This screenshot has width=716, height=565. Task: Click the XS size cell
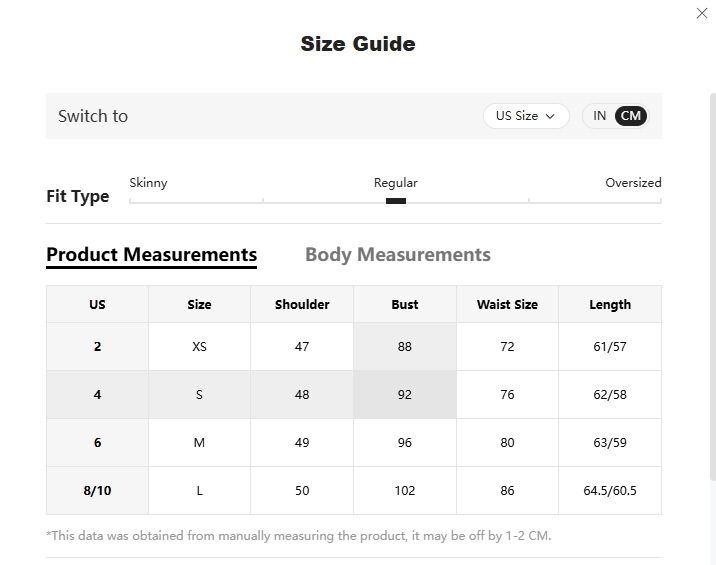[199, 347]
